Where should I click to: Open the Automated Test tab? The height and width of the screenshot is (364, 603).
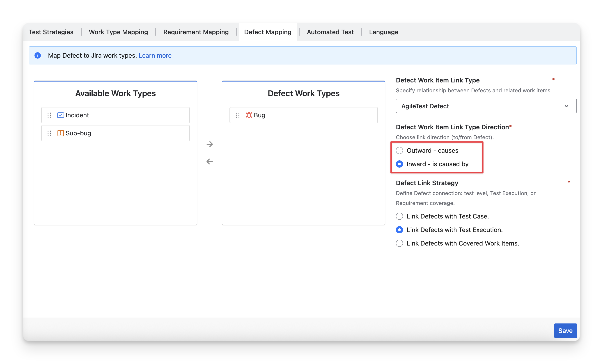(330, 32)
